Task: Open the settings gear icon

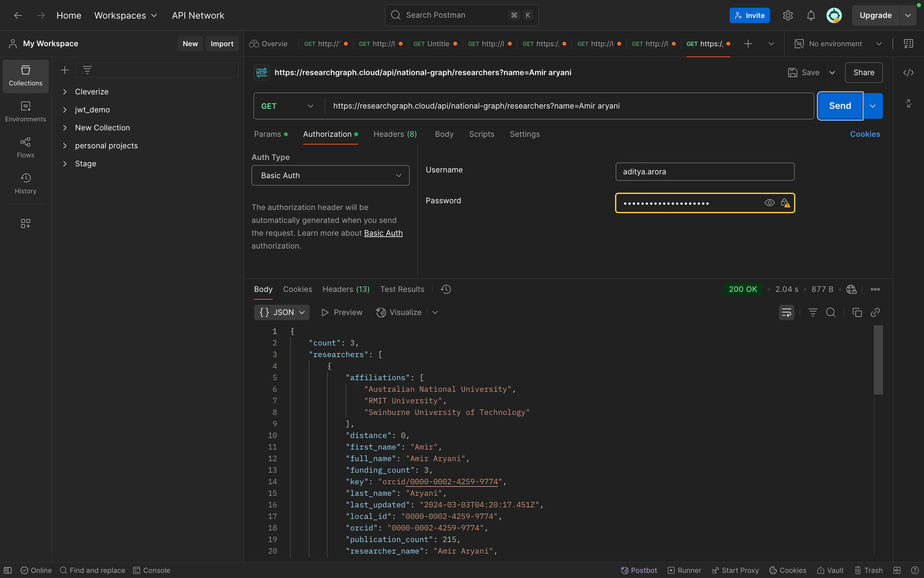Action: click(x=788, y=15)
